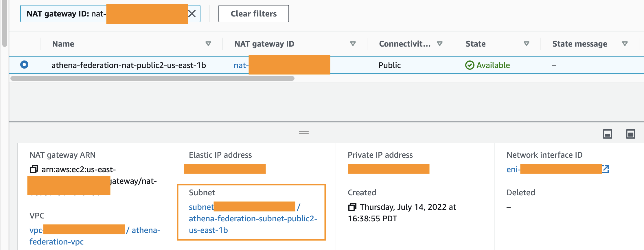Click the Name column header
This screenshot has width=644, height=250.
(63, 44)
